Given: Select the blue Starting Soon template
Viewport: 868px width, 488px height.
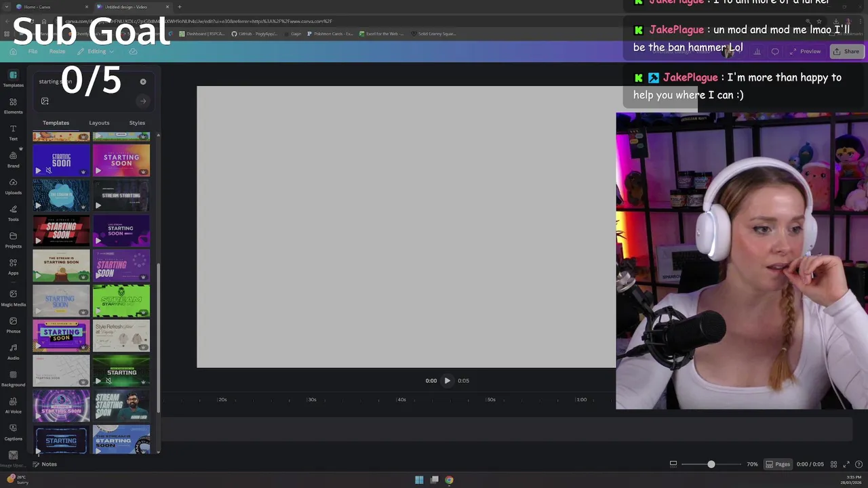Looking at the screenshot, I should (61, 161).
